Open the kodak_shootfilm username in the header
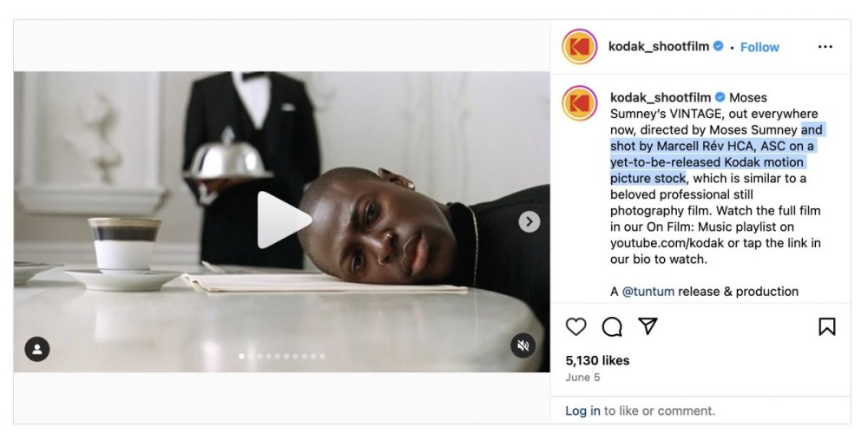Screen dimensions: 868x447 pyautogui.click(x=659, y=47)
